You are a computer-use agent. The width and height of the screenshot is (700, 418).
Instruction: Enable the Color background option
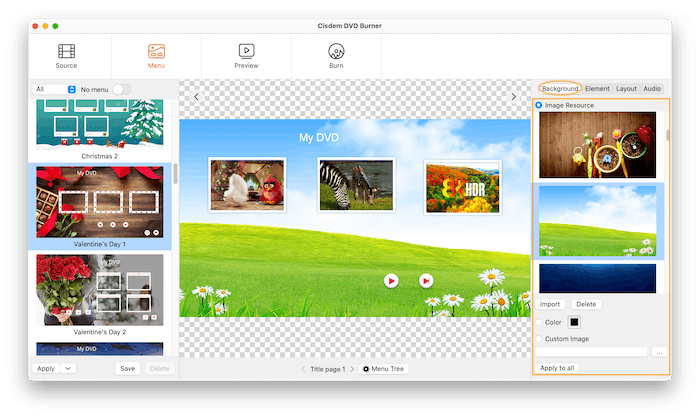540,322
